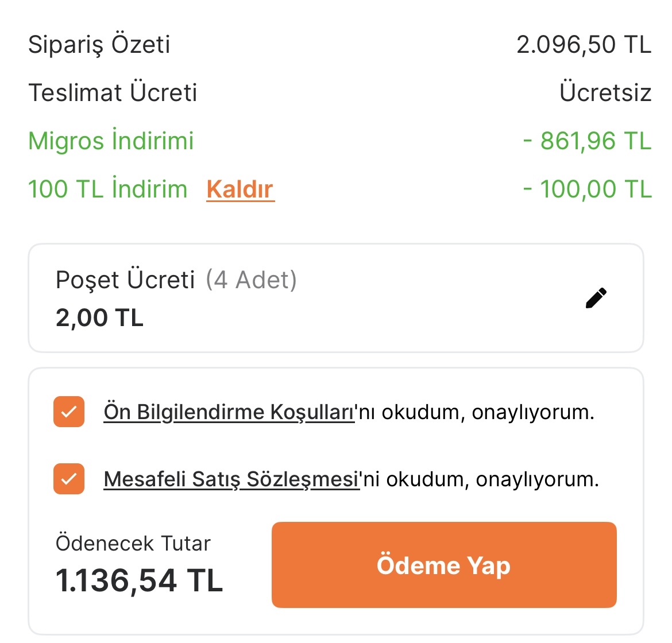Select the 1.136,54 TL payable amount
The width and height of the screenshot is (672, 643).
(x=139, y=580)
